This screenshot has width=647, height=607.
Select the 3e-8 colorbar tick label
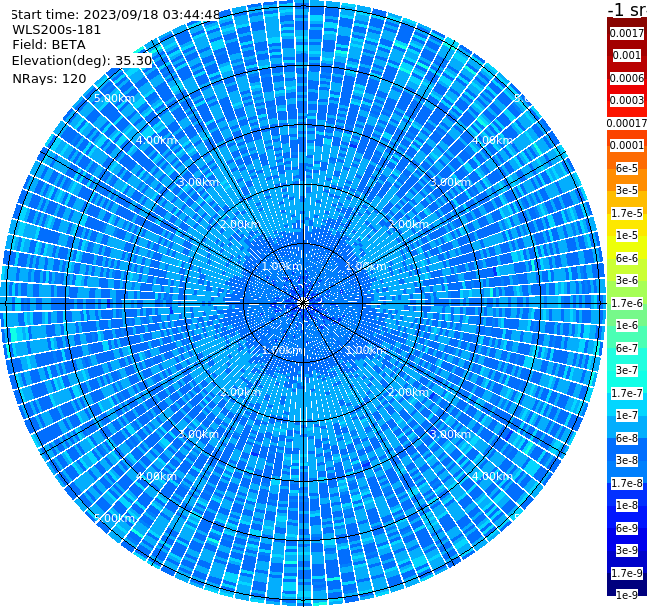pyautogui.click(x=627, y=460)
